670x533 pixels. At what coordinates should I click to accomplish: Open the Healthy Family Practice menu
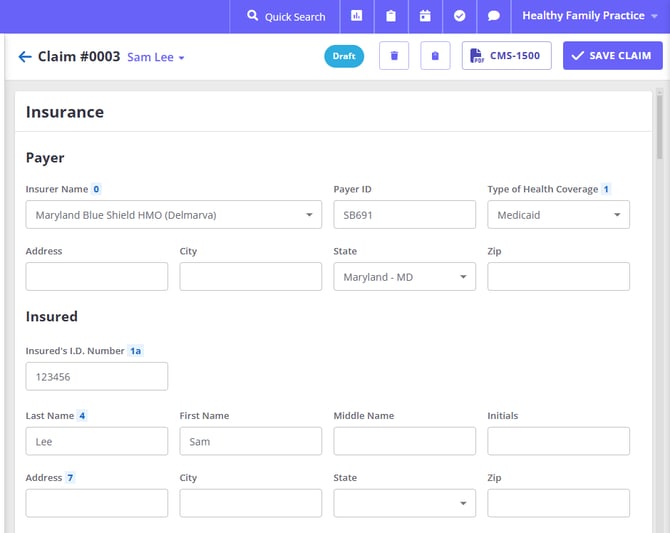click(590, 16)
